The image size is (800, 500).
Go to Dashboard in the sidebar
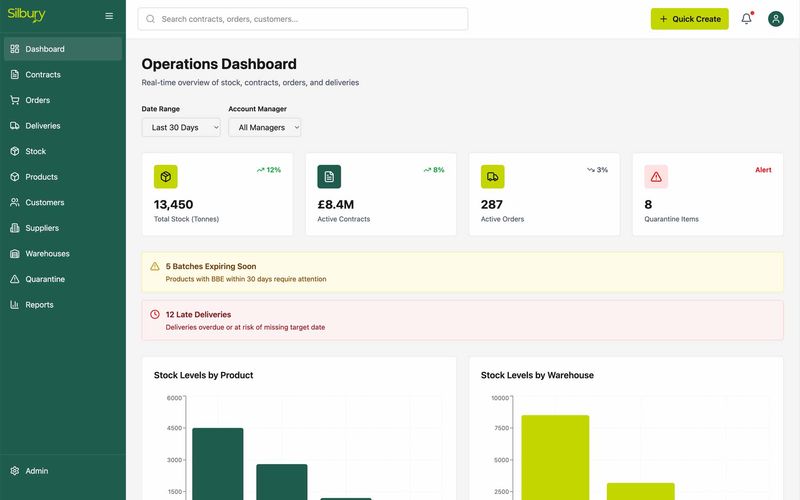click(63, 49)
